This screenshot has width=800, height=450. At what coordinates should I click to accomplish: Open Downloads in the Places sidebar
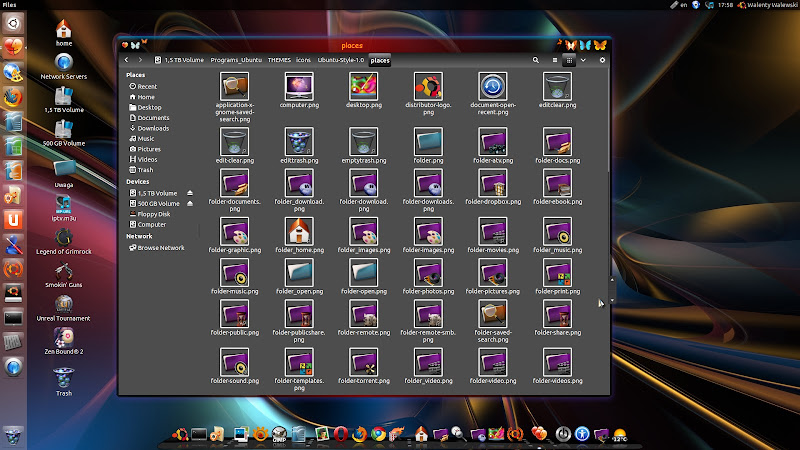pyautogui.click(x=153, y=128)
